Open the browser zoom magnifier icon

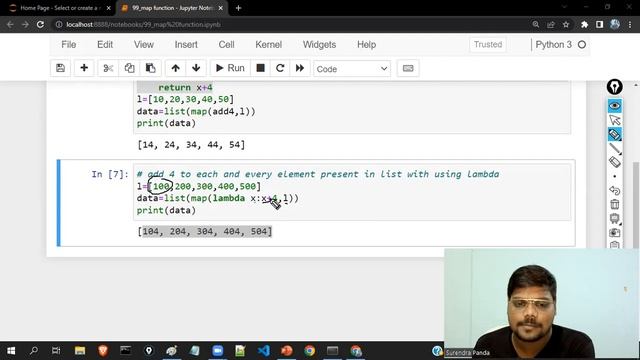536,24
